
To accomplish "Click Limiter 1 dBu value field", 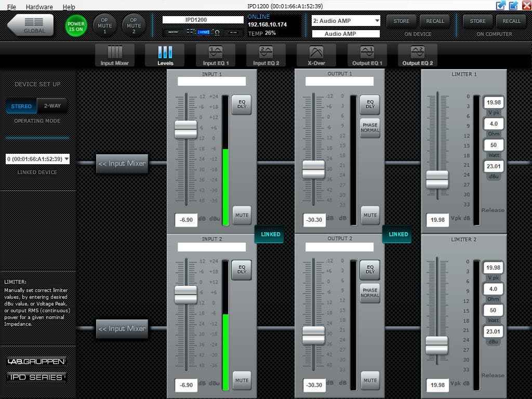I will (x=494, y=166).
